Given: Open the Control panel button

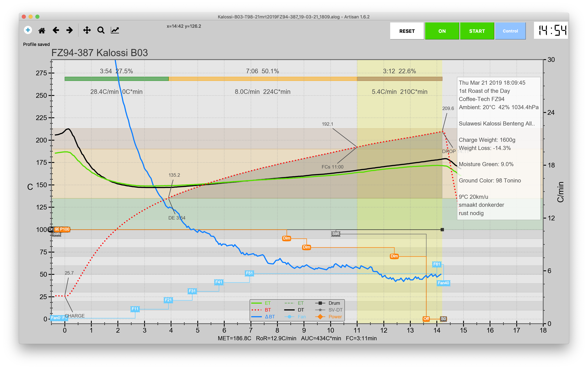Looking at the screenshot, I should pyautogui.click(x=510, y=31).
